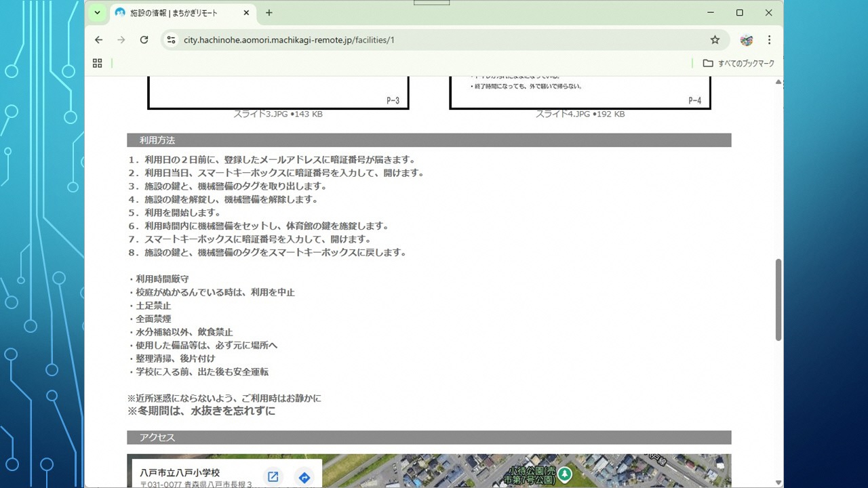Open map in new window via external link icon
The width and height of the screenshot is (868, 488).
click(272, 476)
